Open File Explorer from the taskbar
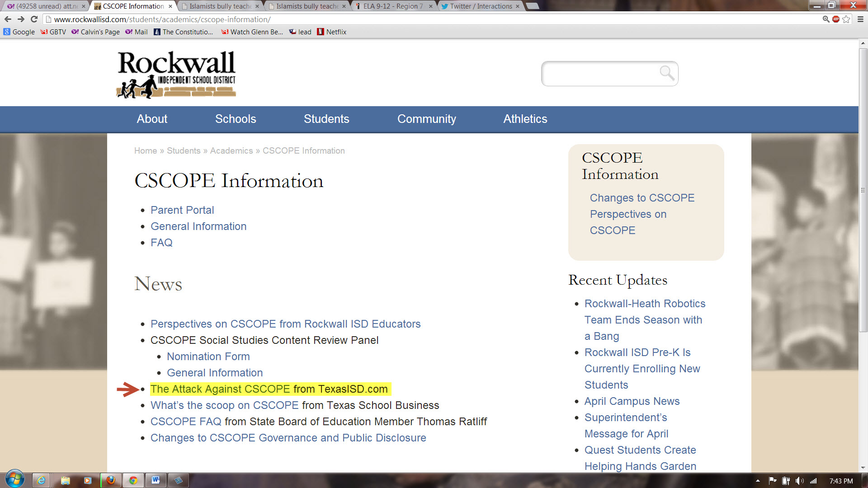Screen dimensions: 868x488 (65, 480)
